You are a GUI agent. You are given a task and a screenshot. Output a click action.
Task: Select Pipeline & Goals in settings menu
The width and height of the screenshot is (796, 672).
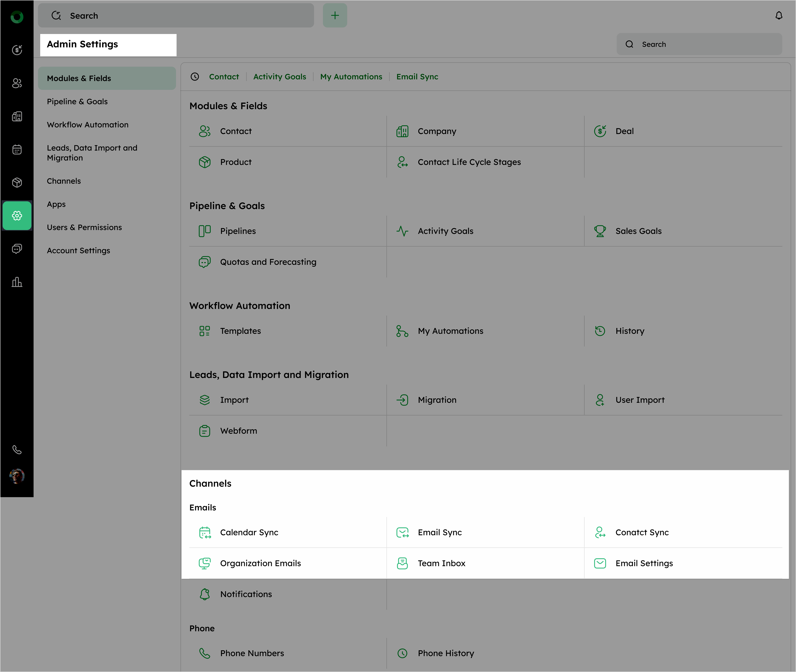[x=77, y=101]
